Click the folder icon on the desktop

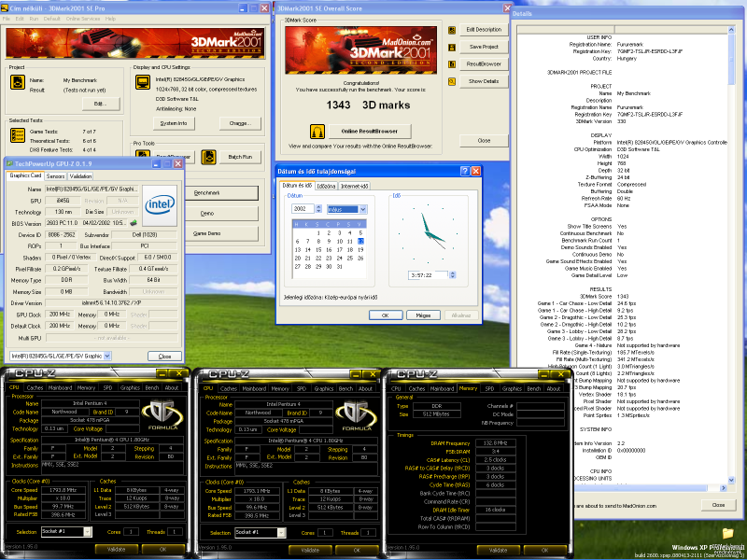coord(727,532)
